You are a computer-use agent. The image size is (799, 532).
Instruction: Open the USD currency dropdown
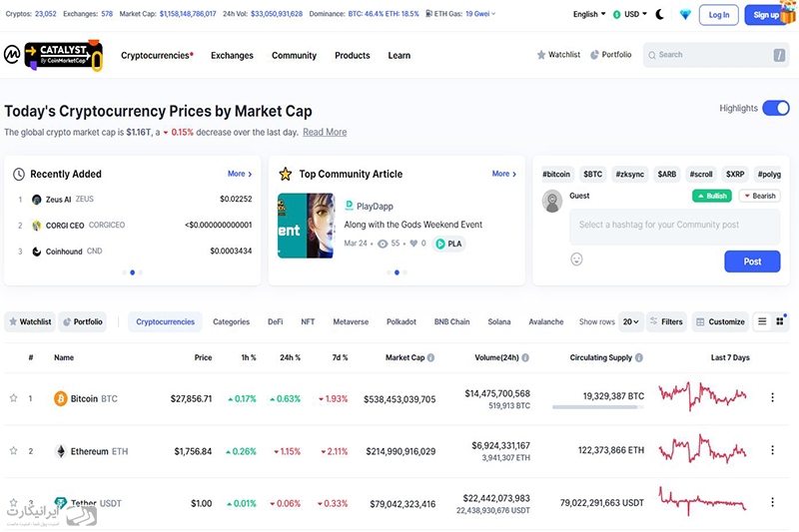click(x=630, y=14)
